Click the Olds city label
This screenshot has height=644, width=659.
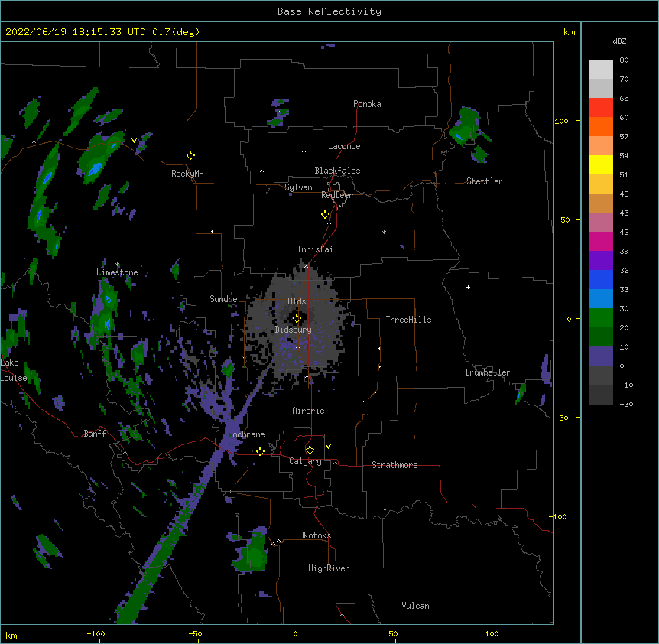coord(297,301)
